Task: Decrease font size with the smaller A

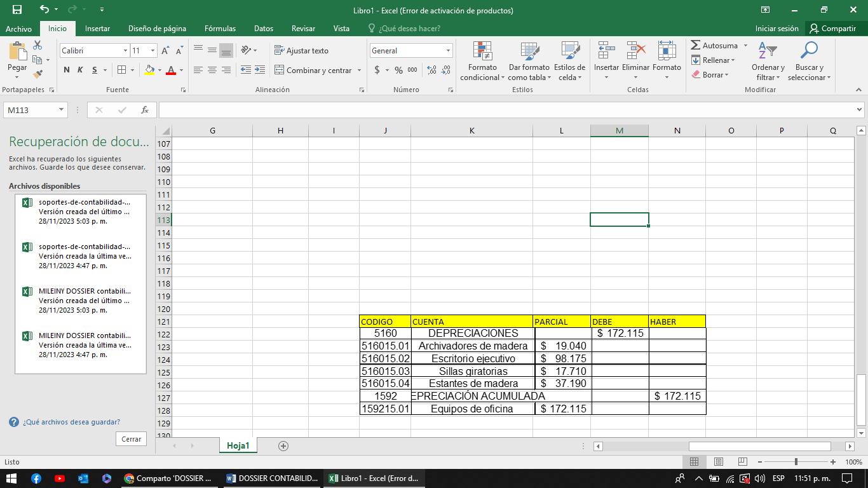Action: [180, 50]
